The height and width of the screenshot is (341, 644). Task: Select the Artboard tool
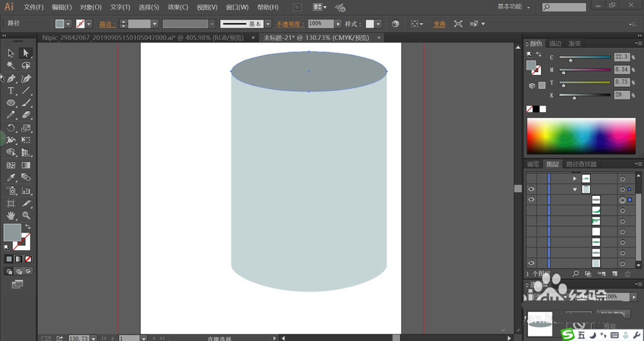(11, 203)
